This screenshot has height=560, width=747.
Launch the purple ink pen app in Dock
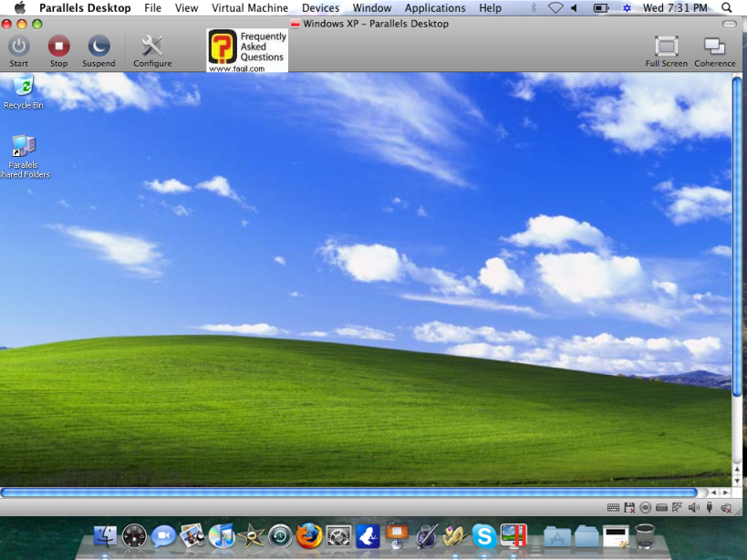(x=426, y=536)
